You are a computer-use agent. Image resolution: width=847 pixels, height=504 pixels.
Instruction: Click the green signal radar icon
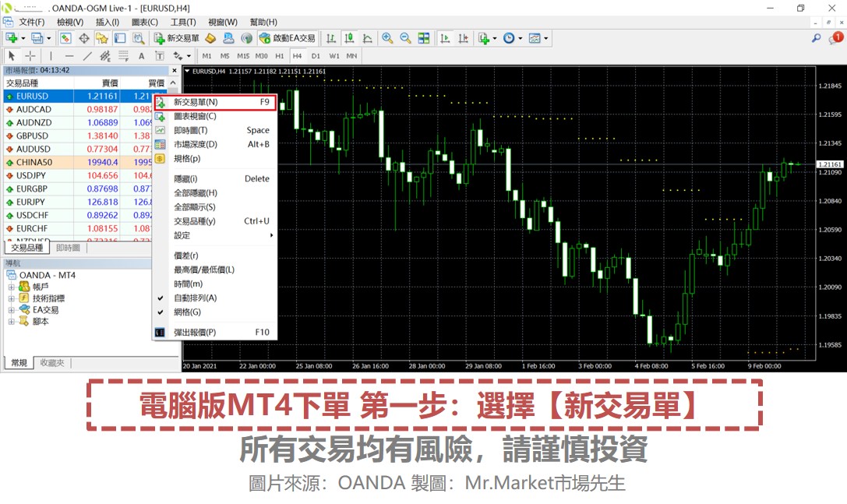click(247, 38)
